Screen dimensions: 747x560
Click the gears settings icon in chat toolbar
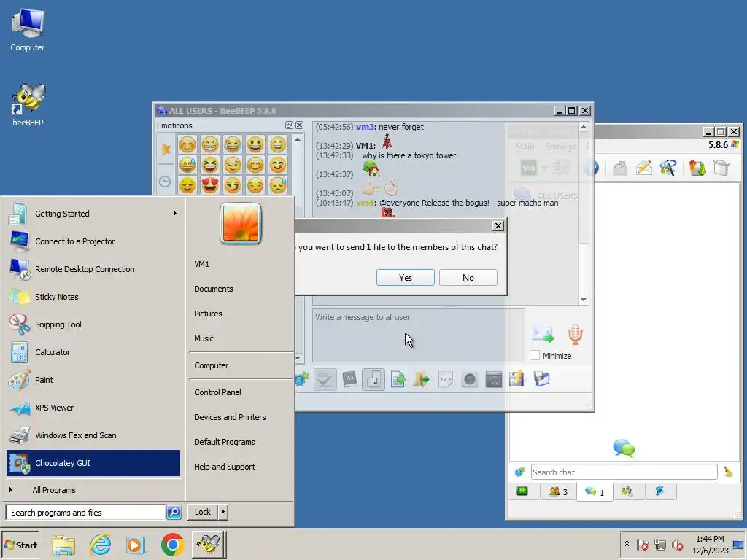point(302,379)
